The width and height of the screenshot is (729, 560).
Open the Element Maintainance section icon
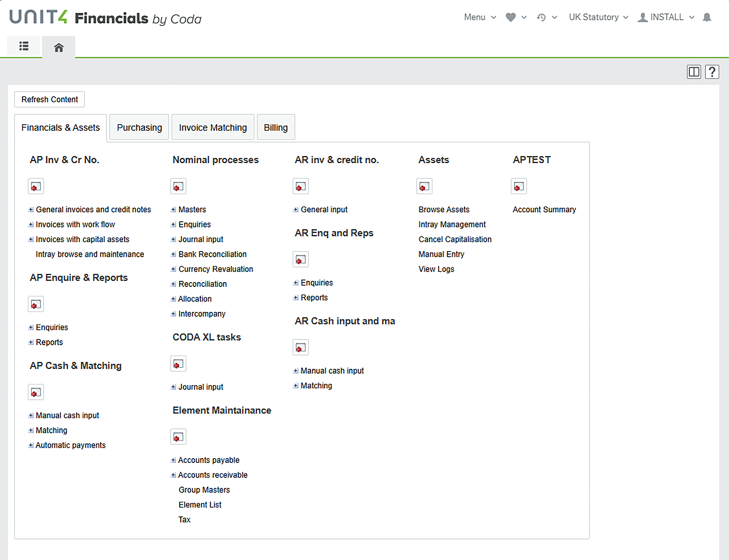178,437
